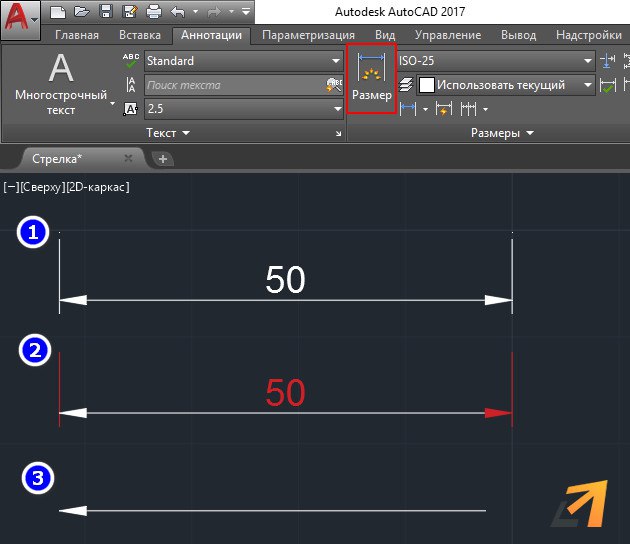This screenshot has height=544, width=630.
Task: Click the [−] viewport controls label
Action: 11,187
